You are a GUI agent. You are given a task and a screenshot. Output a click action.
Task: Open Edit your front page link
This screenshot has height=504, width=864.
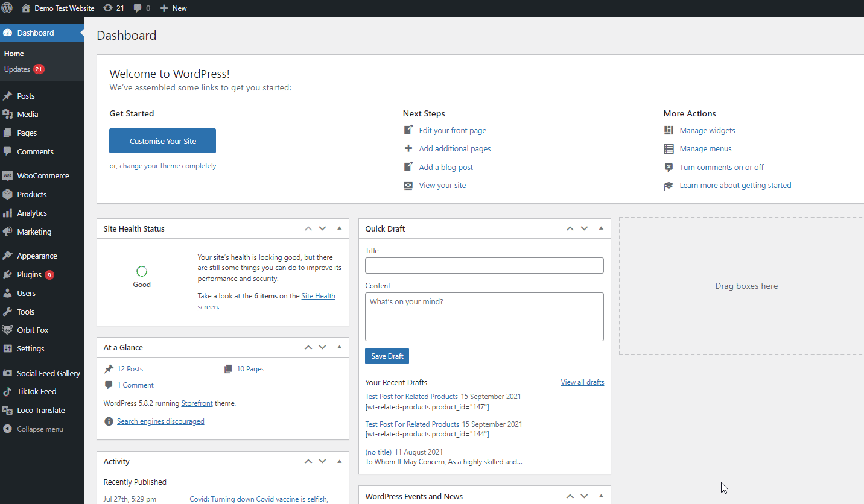[453, 130]
